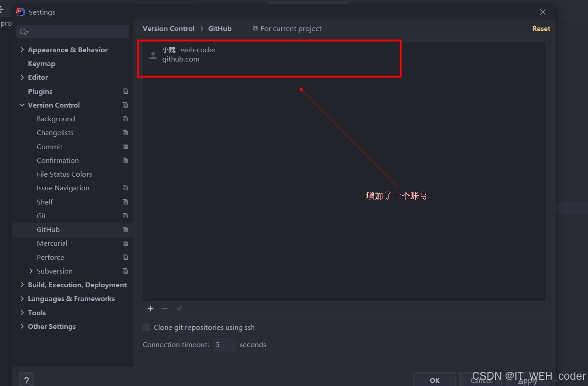This screenshot has height=386, width=588.
Task: Click the project-level icon beside Issue Navigation
Action: coord(125,188)
